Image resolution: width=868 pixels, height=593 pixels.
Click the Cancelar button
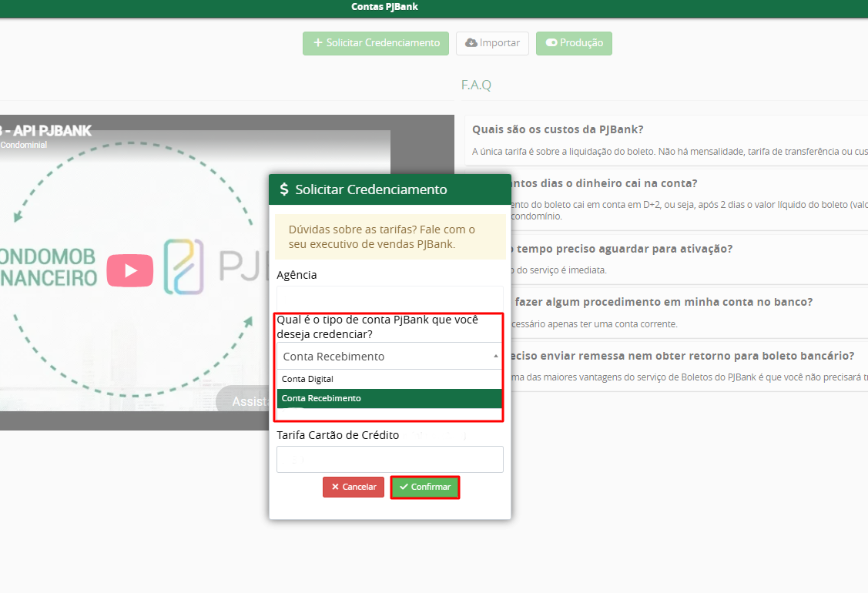click(x=354, y=487)
